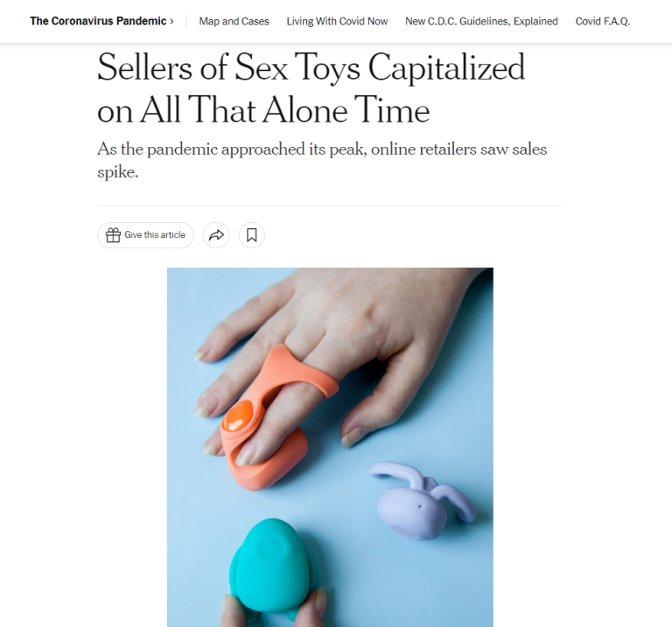Screen dimensions: 672x627
Task: Open the share arrow icon
Action: pyautogui.click(x=216, y=235)
